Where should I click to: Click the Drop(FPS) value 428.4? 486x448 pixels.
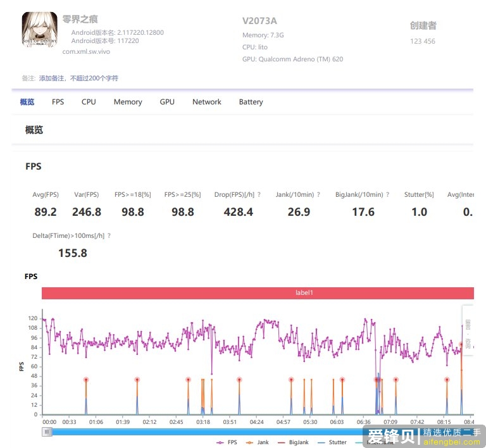click(x=239, y=212)
